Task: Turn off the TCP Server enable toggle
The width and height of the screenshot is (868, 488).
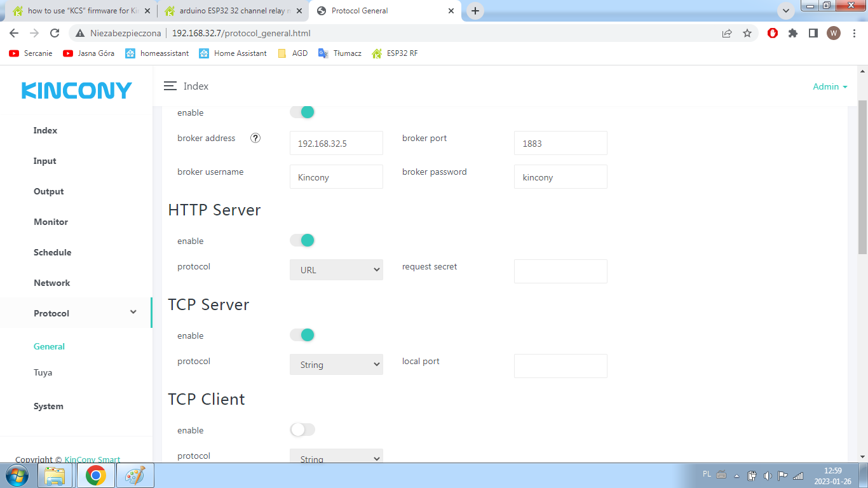Action: point(302,335)
